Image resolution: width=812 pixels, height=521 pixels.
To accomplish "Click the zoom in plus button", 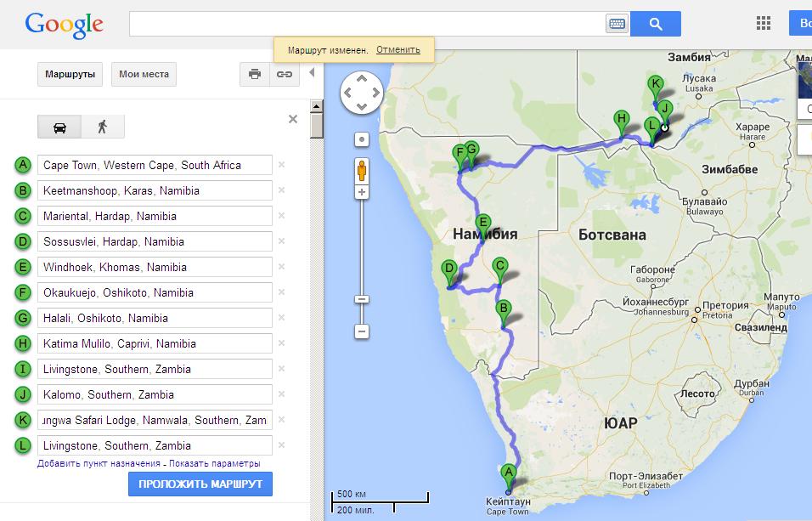I will click(x=362, y=193).
